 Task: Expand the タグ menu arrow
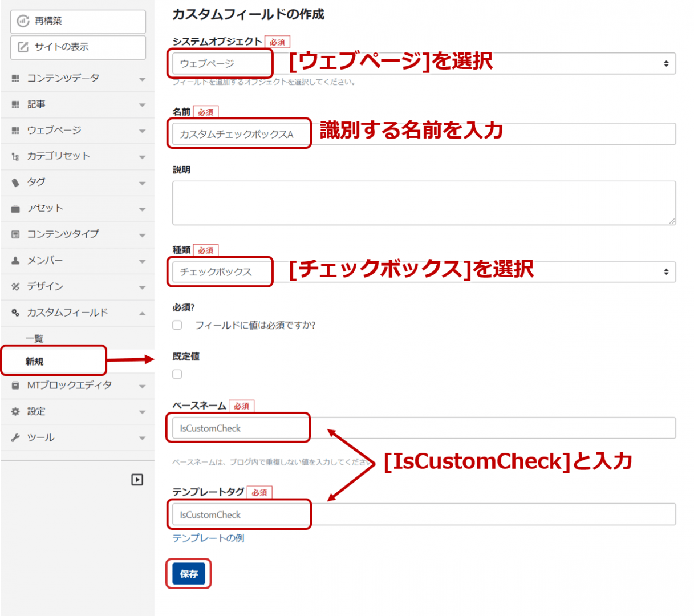pyautogui.click(x=143, y=183)
